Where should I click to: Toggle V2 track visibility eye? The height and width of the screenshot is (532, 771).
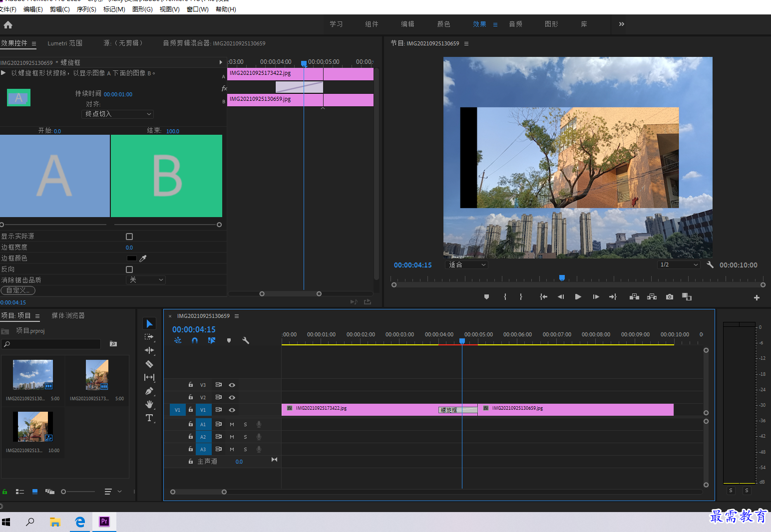tap(232, 397)
